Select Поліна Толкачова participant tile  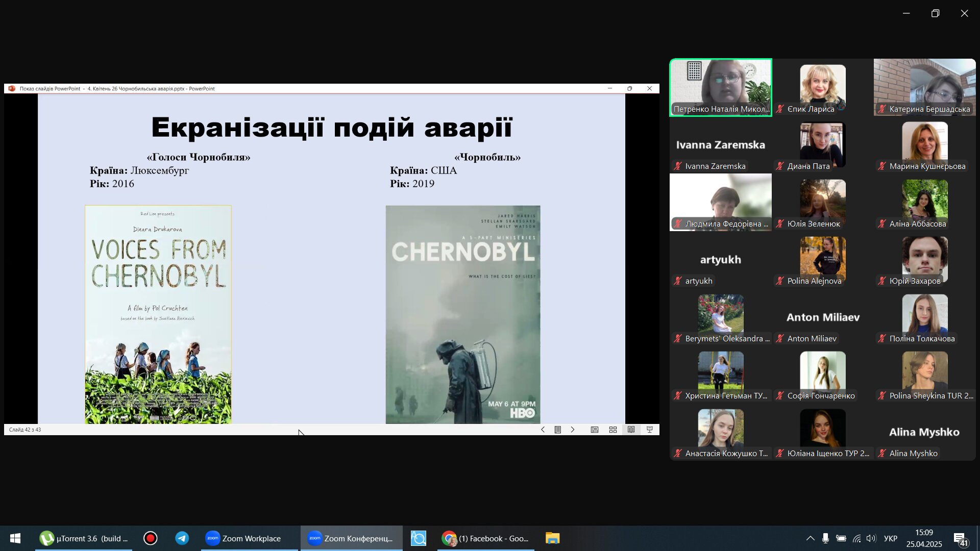click(925, 317)
